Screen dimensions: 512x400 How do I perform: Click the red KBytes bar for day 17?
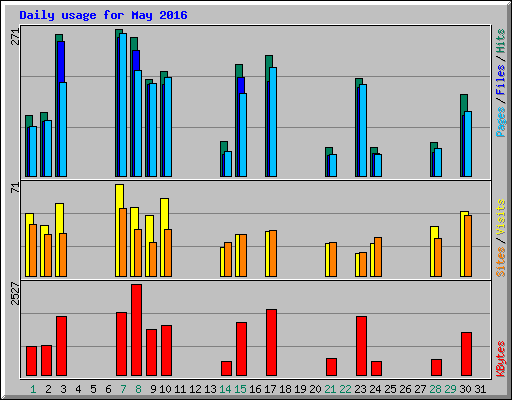(271, 343)
